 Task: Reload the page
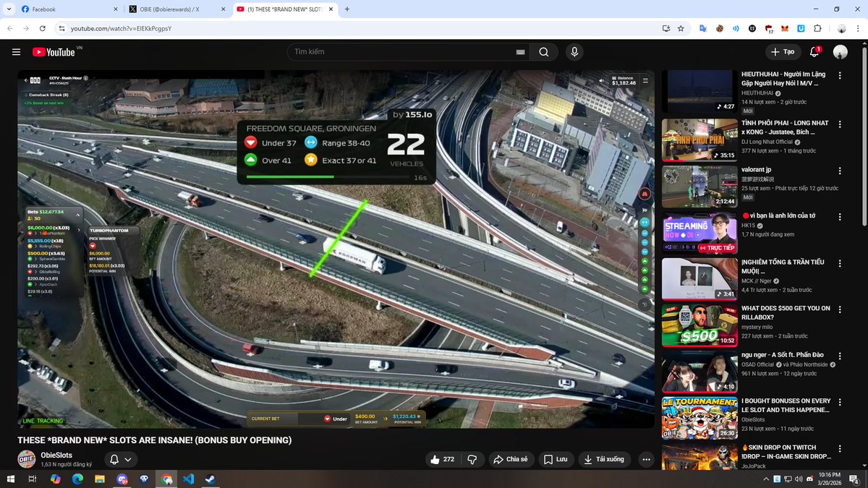pyautogui.click(x=43, y=28)
